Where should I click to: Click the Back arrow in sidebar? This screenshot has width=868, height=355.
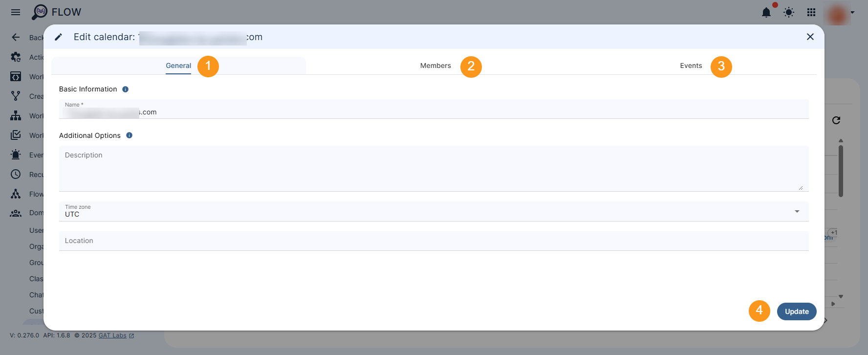click(16, 37)
